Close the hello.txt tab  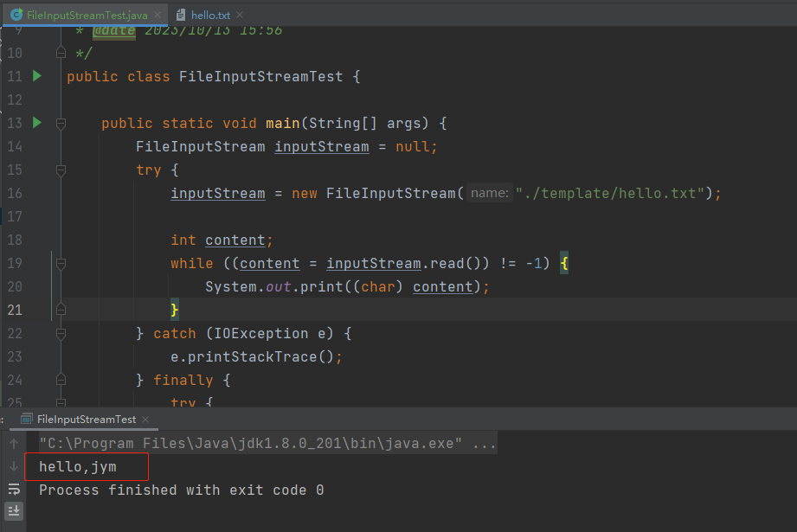tap(240, 16)
